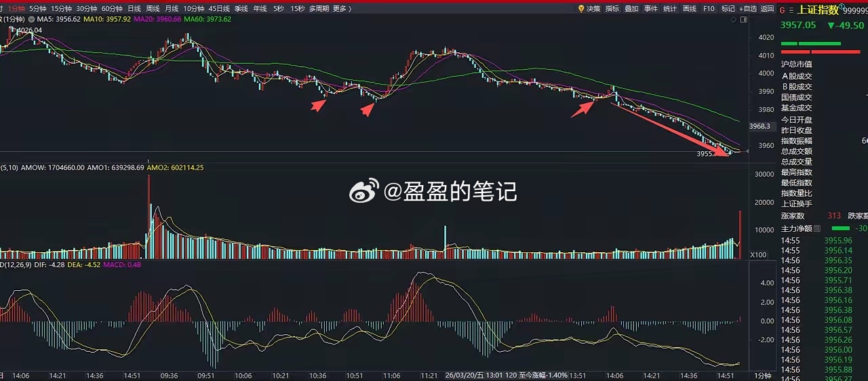
Task: Open the 指标 indicators menu
Action: point(612,9)
